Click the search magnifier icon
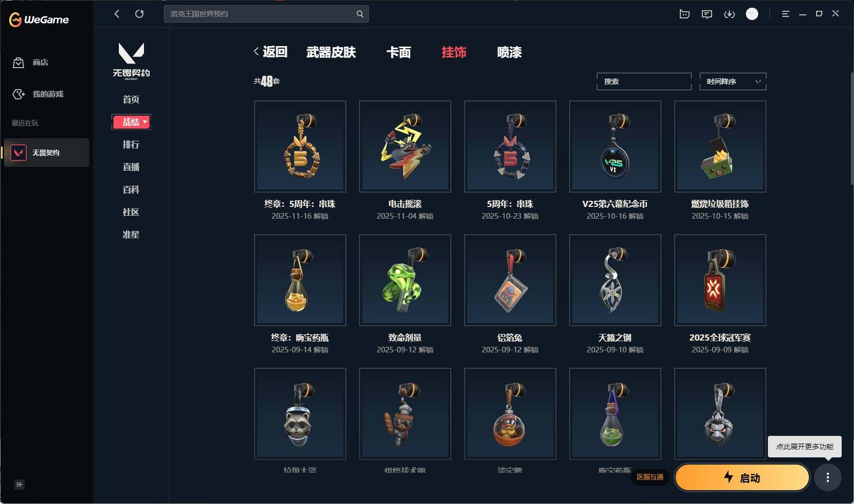 click(x=360, y=14)
